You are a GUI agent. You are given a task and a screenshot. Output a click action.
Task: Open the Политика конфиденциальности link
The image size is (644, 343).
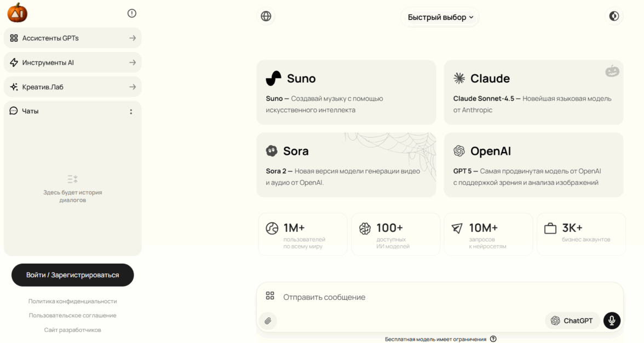(x=72, y=301)
